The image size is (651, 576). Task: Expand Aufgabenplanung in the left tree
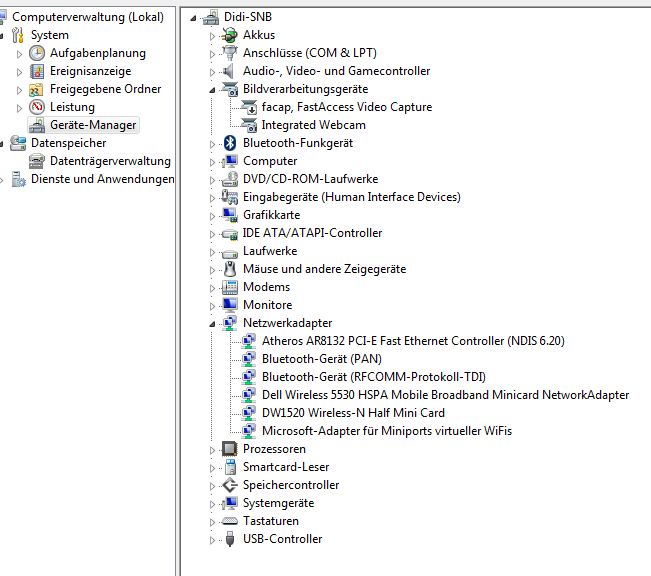(19, 54)
